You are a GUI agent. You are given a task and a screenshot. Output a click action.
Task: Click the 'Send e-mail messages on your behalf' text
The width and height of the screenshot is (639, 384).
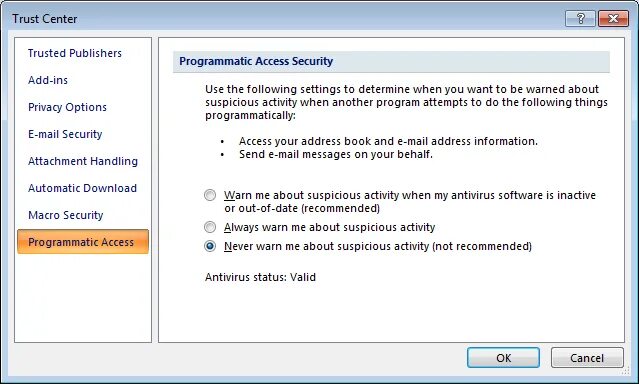(x=336, y=154)
